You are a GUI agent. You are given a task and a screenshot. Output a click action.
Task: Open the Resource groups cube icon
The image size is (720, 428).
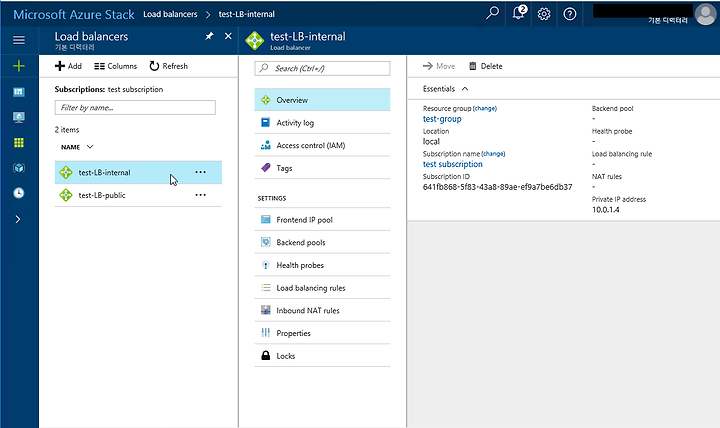19,168
